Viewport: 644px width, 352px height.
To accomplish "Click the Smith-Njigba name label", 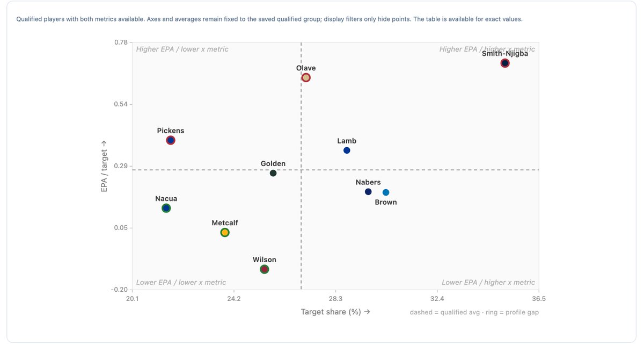I will click(505, 54).
